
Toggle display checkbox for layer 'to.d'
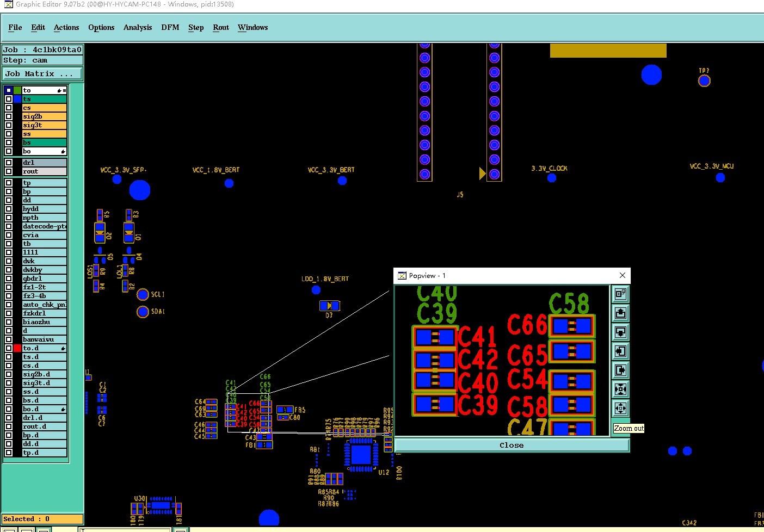(9, 348)
